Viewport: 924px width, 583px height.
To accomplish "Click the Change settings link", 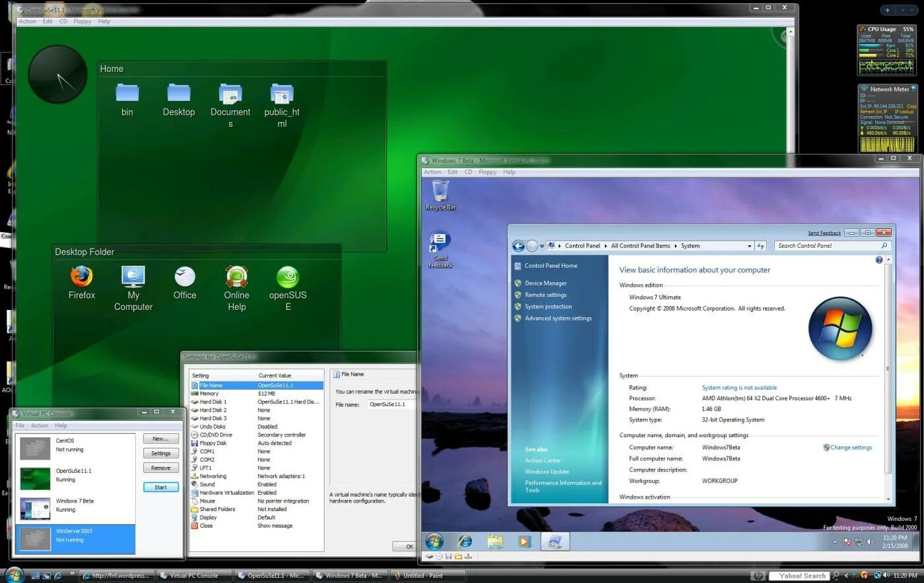I will point(851,448).
